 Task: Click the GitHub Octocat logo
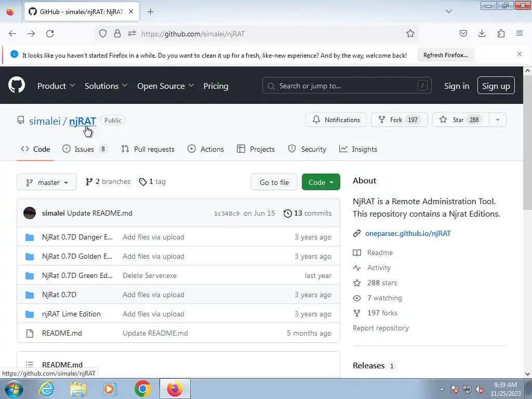click(17, 85)
